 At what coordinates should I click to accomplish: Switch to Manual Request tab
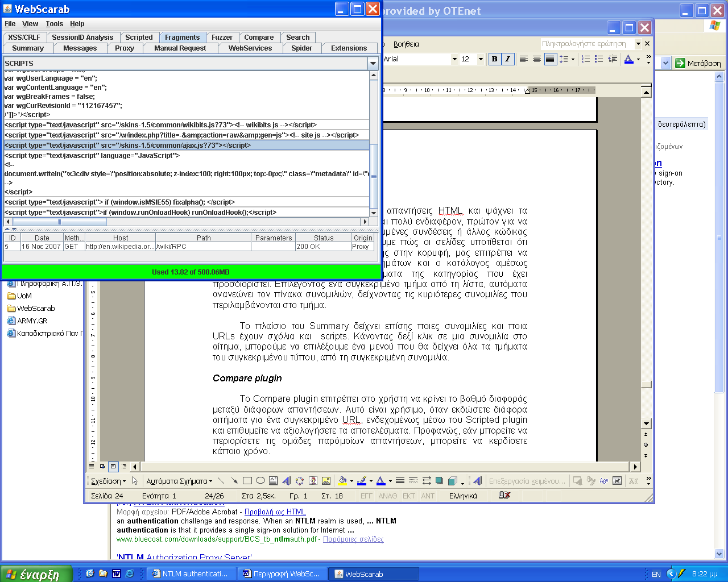pos(180,48)
